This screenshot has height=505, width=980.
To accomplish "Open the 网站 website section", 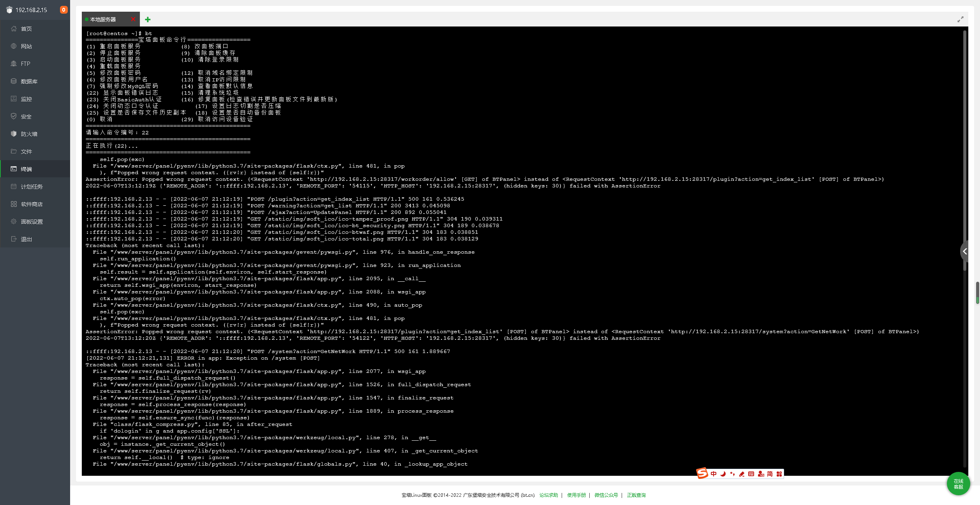I will 26,46.
